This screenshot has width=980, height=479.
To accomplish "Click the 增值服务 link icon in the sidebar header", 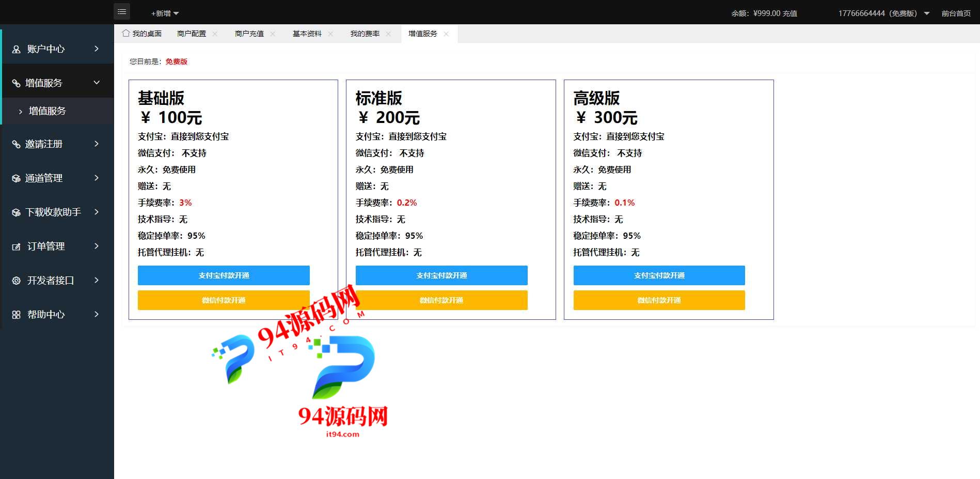I will [x=17, y=83].
